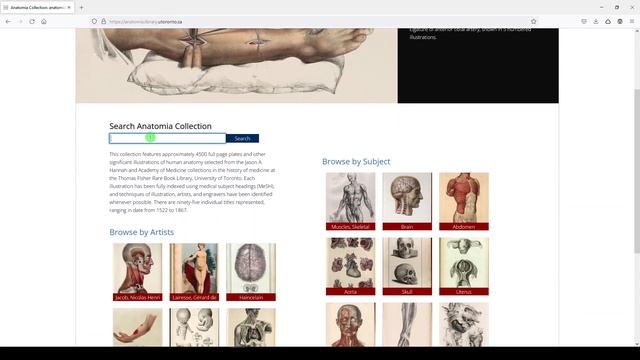Open the Browse by Artists heading link
The width and height of the screenshot is (640, 360).
pyautogui.click(x=142, y=232)
